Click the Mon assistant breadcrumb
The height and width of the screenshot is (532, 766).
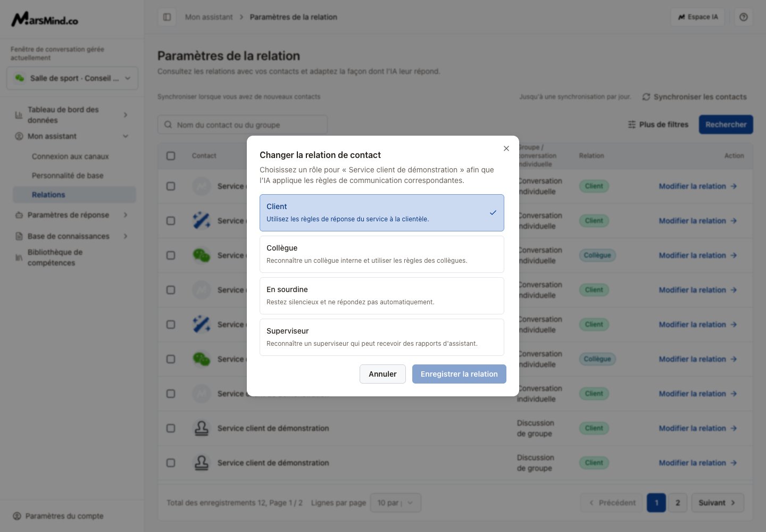point(209,17)
